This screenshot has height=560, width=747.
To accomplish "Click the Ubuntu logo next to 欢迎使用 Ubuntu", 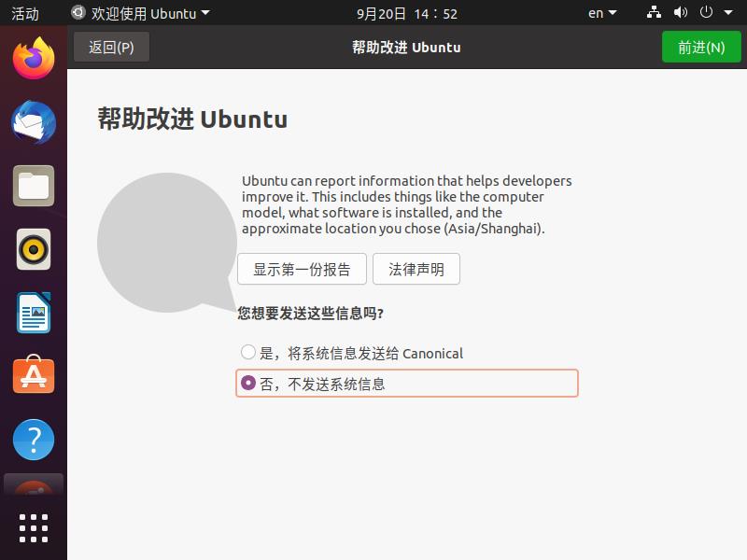I will click(78, 12).
